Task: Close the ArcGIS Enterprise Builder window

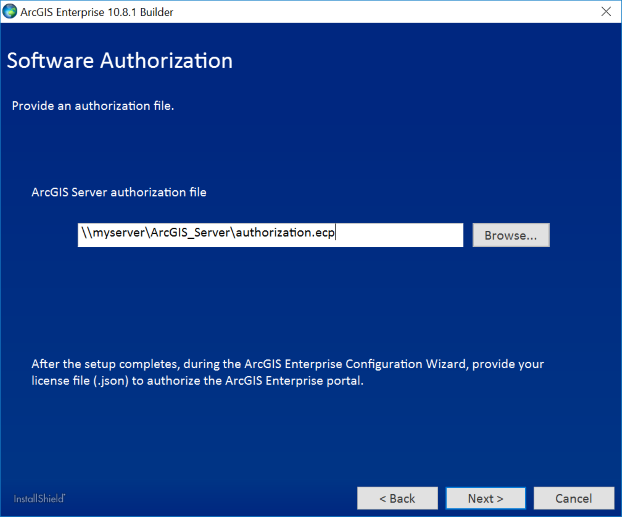Action: click(x=604, y=12)
